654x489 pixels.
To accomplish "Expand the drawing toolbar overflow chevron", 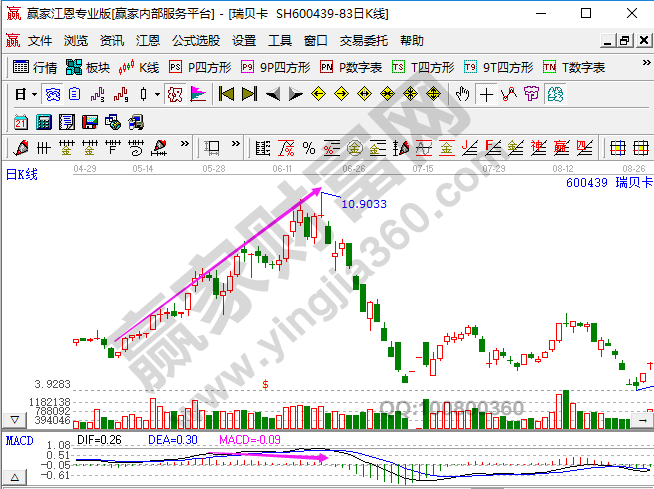I will coord(184,144).
